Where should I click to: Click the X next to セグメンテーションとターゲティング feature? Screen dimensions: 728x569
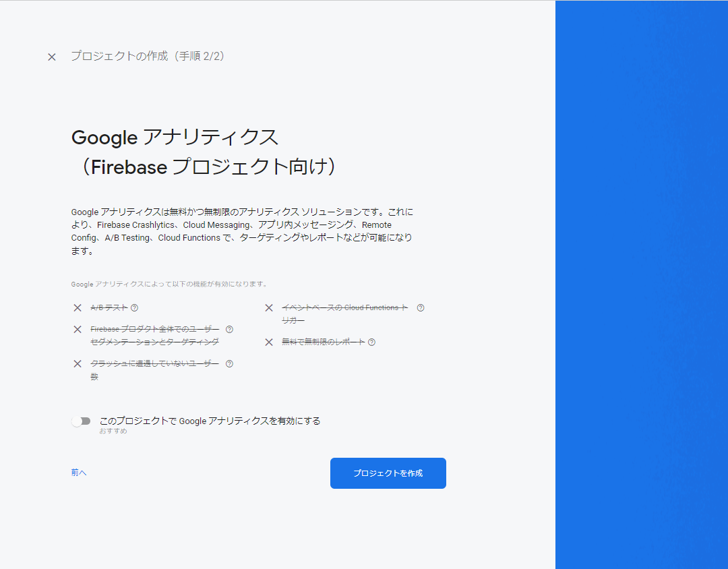point(78,329)
